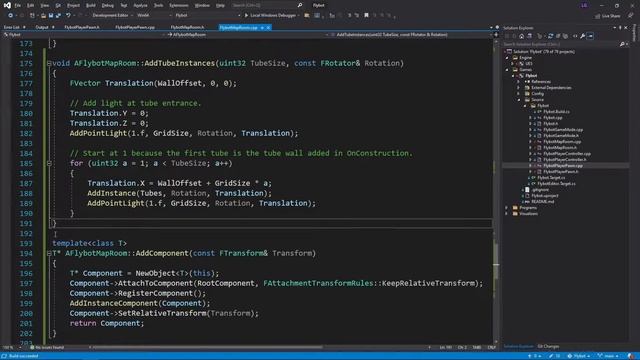The image size is (640, 360).
Task: Collapse the Source folder node
Action: point(519,100)
